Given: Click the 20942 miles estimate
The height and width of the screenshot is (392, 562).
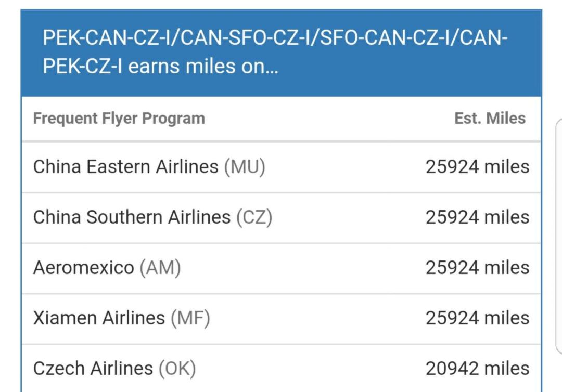Looking at the screenshot, I should [x=477, y=369].
